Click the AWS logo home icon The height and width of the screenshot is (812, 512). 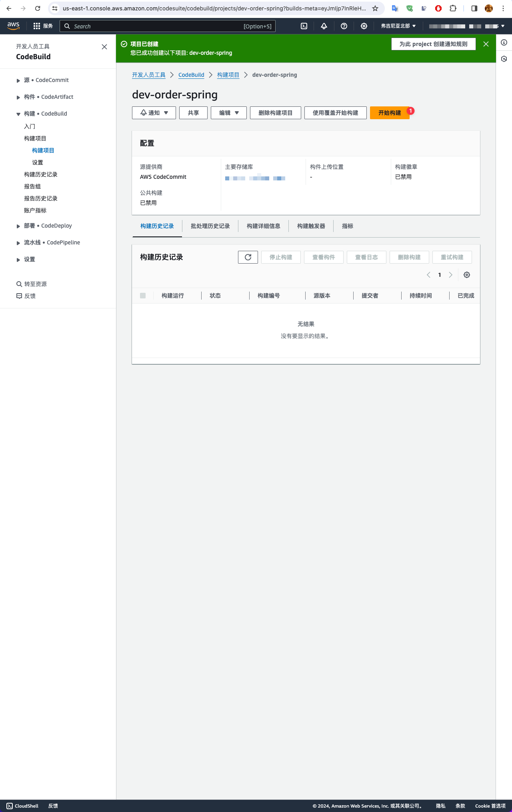click(13, 26)
